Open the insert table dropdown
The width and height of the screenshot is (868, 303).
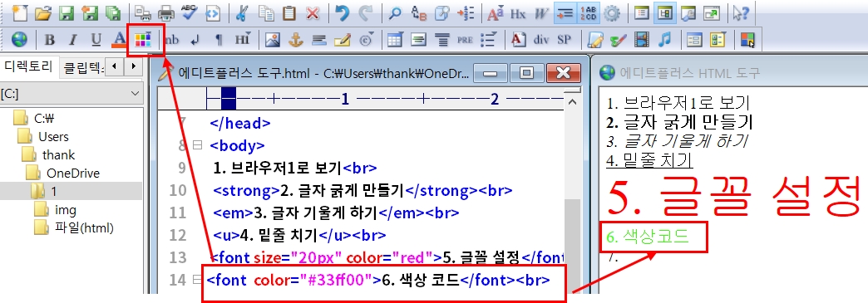(x=395, y=39)
